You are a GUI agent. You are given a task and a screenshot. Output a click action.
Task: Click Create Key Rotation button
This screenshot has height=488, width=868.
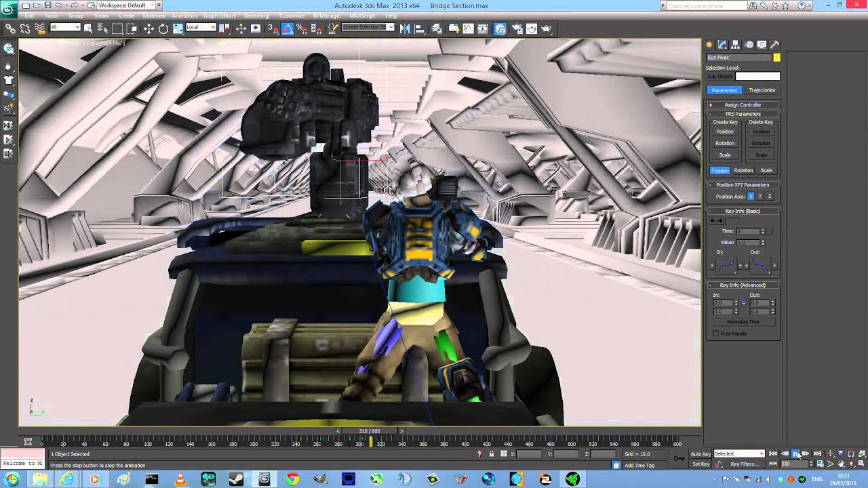pos(725,144)
